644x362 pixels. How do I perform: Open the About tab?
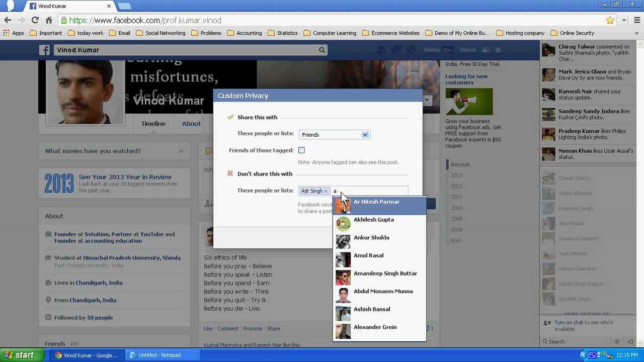coord(191,124)
